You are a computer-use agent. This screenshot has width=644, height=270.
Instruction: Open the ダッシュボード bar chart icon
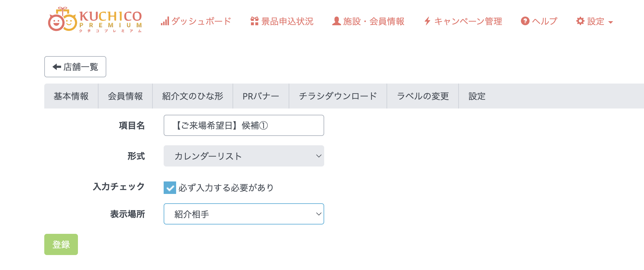click(x=165, y=21)
